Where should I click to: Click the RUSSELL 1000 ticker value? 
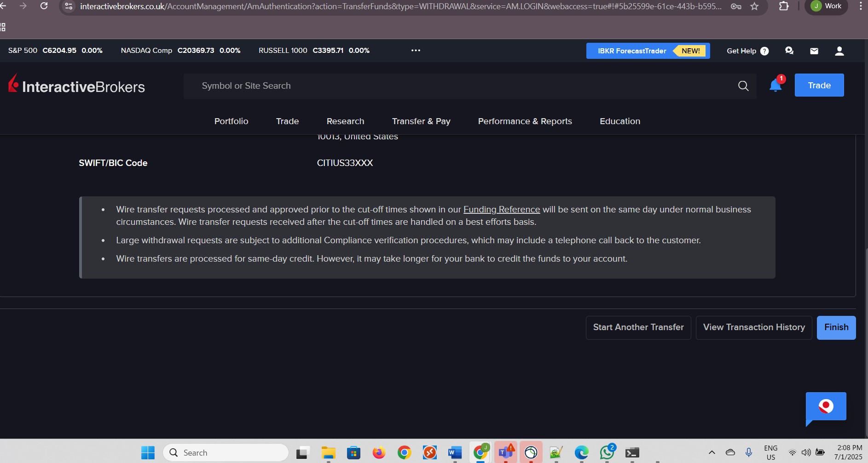(x=328, y=51)
